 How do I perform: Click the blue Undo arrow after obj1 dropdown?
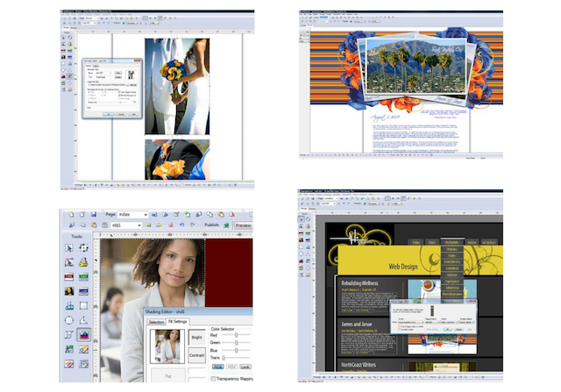click(x=181, y=225)
